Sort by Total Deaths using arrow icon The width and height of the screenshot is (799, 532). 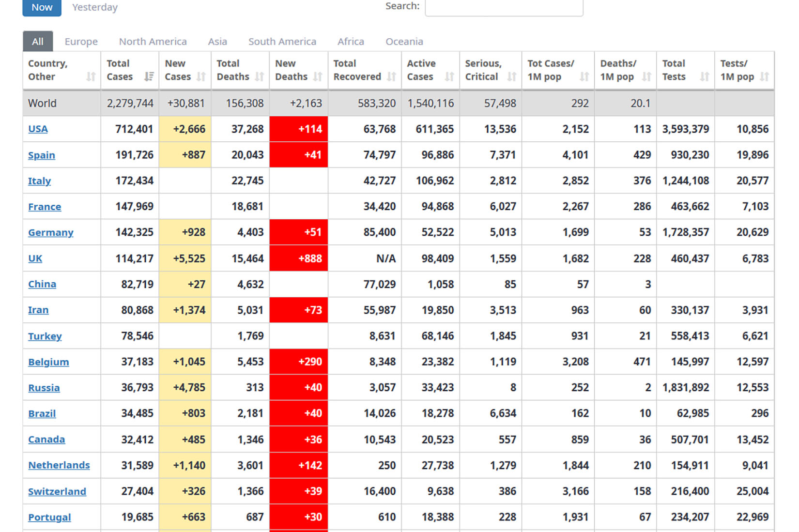(x=260, y=76)
